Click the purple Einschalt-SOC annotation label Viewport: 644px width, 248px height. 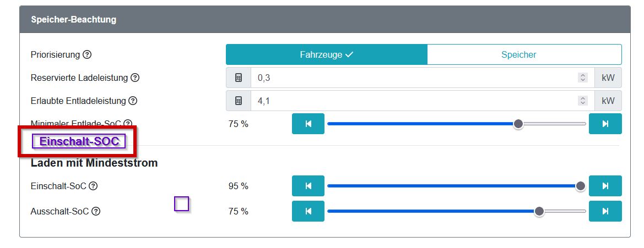tap(79, 141)
